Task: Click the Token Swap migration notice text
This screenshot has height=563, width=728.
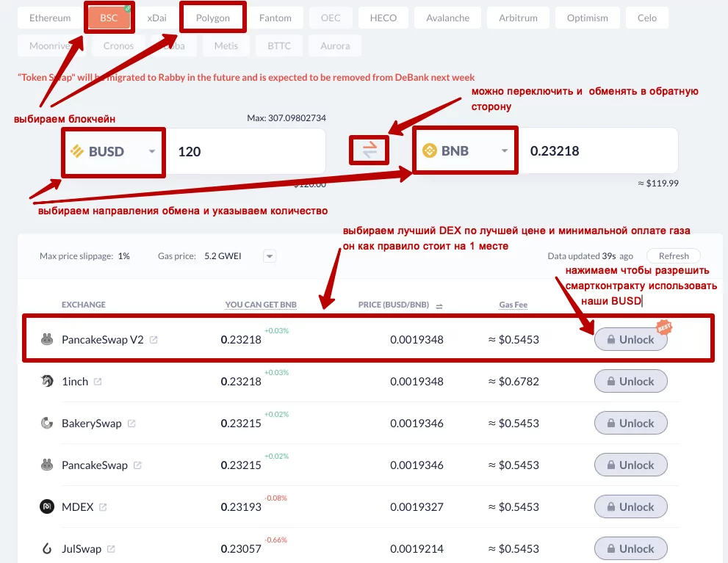Action: pos(246,78)
